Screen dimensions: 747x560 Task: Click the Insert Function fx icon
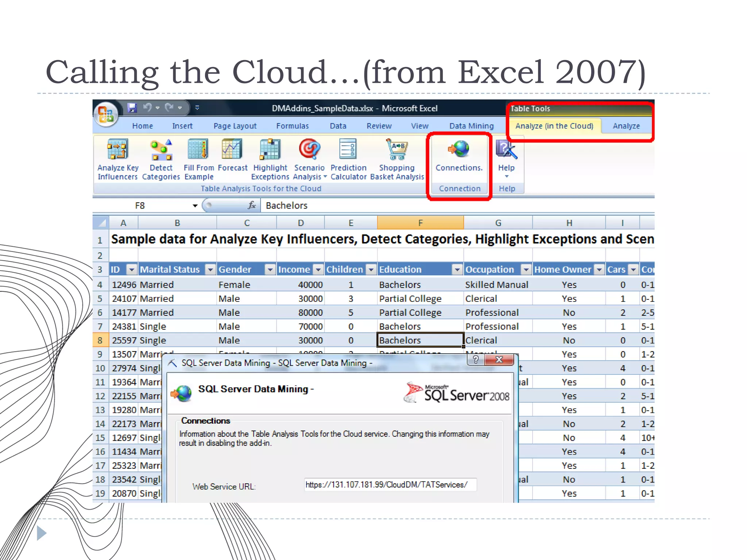click(x=252, y=205)
